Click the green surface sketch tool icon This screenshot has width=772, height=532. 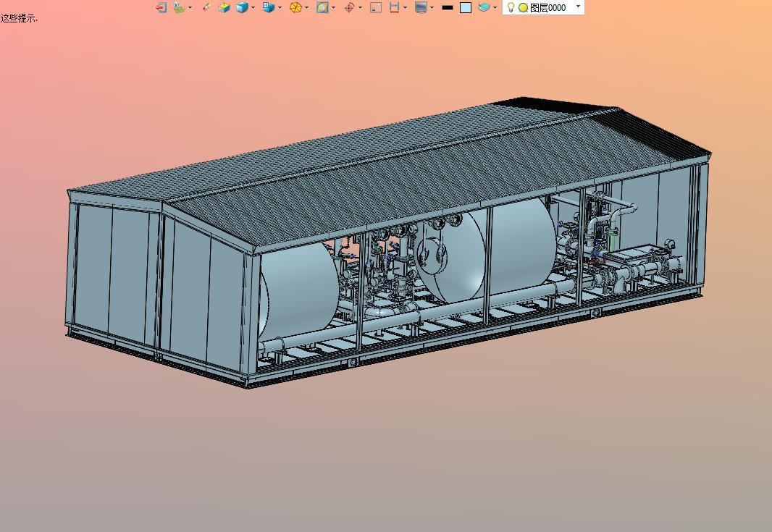click(x=179, y=7)
